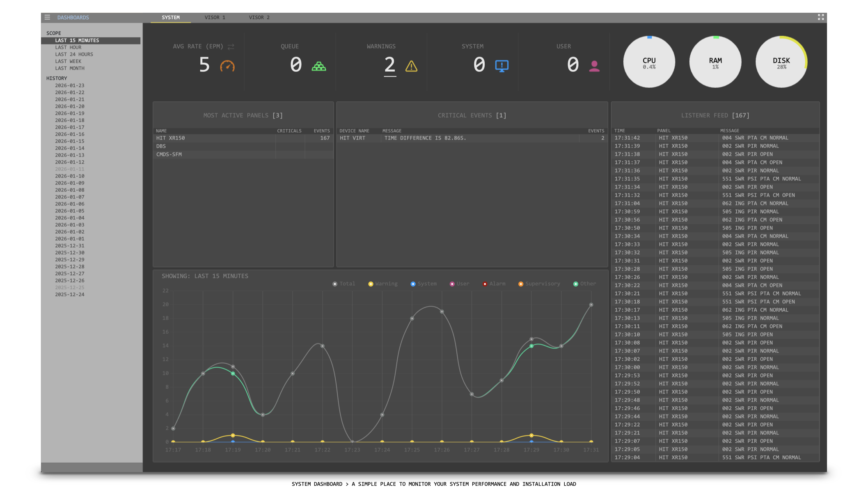Select the blue SYSTEM monitor icon

point(502,66)
